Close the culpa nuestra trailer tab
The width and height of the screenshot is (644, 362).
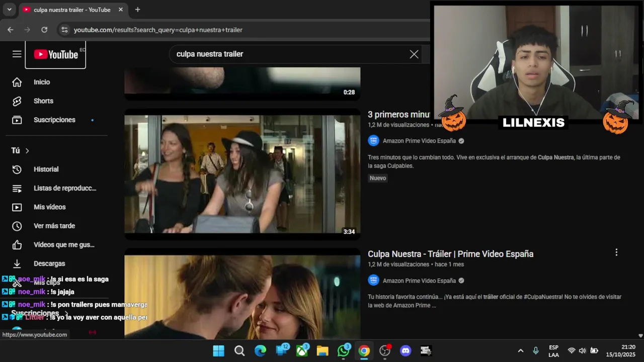(x=121, y=10)
